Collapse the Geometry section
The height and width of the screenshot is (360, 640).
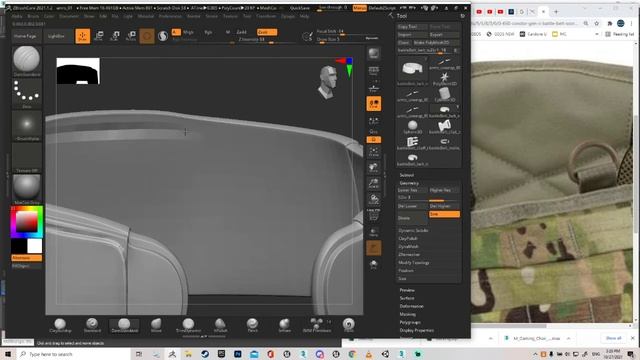(x=409, y=183)
